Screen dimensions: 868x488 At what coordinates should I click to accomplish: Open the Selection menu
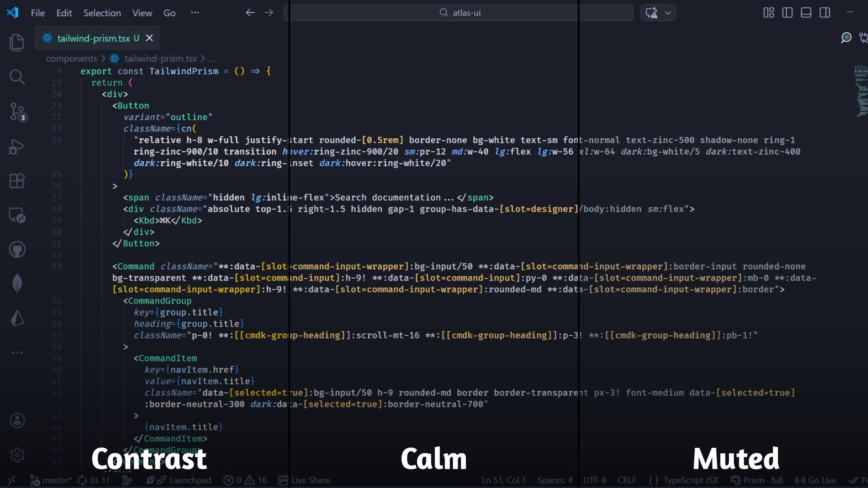[102, 13]
